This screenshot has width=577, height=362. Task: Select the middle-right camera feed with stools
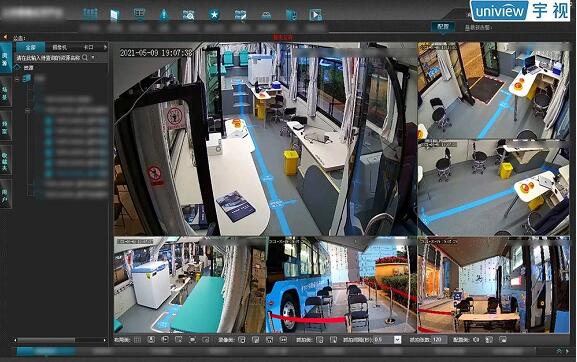[493, 188]
